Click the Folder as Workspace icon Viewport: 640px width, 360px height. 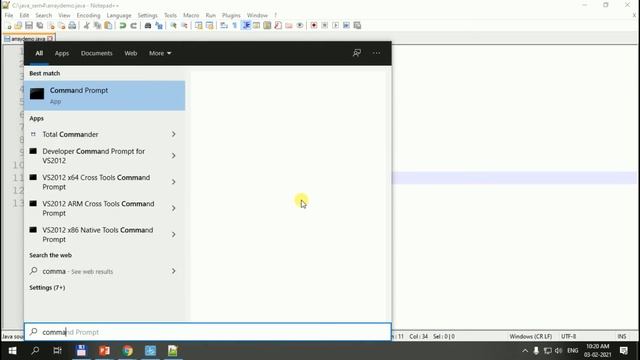(289, 26)
